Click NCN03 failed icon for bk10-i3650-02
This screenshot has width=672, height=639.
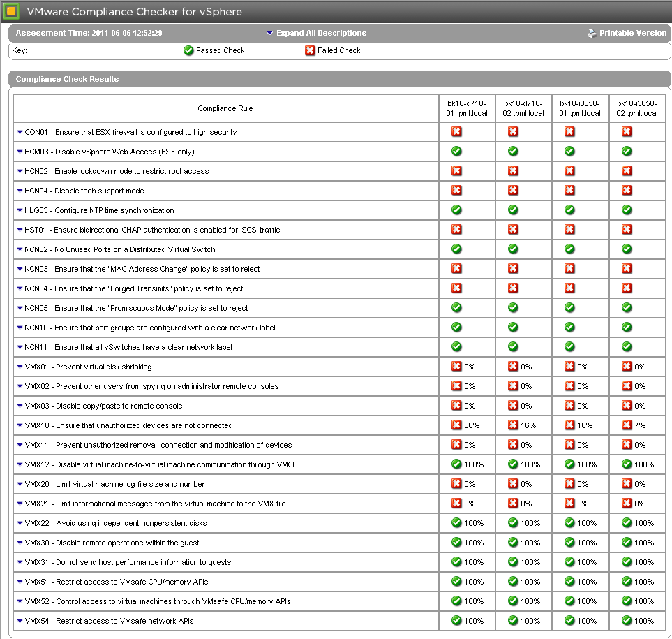[627, 268]
